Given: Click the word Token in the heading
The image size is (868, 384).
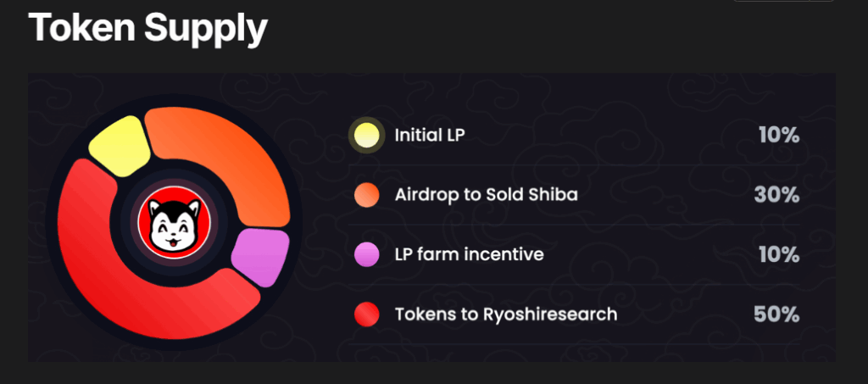Looking at the screenshot, I should 82,28.
